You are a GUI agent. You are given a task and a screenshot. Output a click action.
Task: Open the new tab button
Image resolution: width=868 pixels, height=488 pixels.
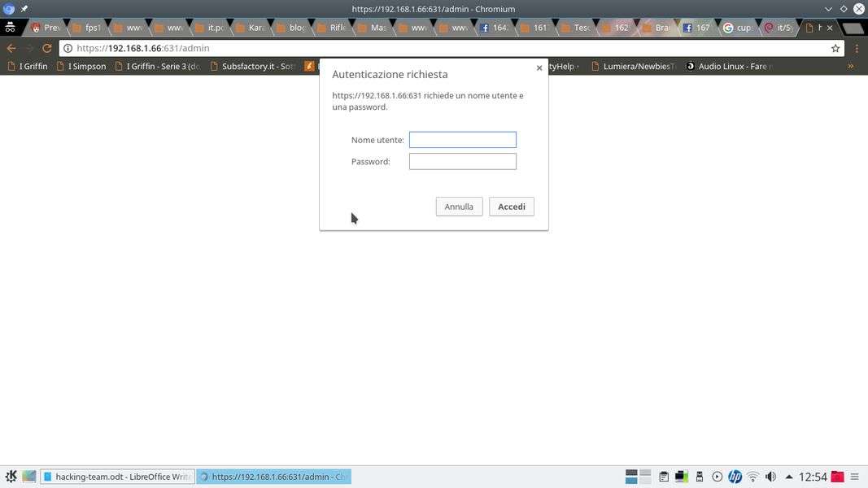[x=853, y=28]
